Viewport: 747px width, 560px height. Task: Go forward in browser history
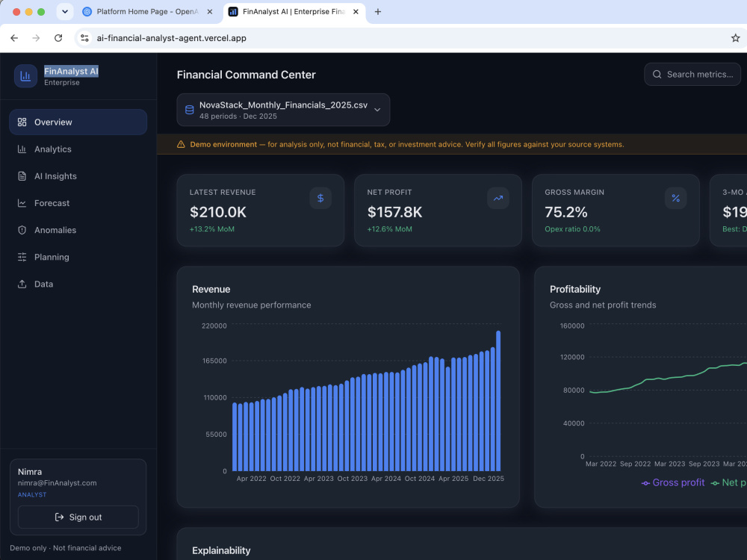point(36,38)
